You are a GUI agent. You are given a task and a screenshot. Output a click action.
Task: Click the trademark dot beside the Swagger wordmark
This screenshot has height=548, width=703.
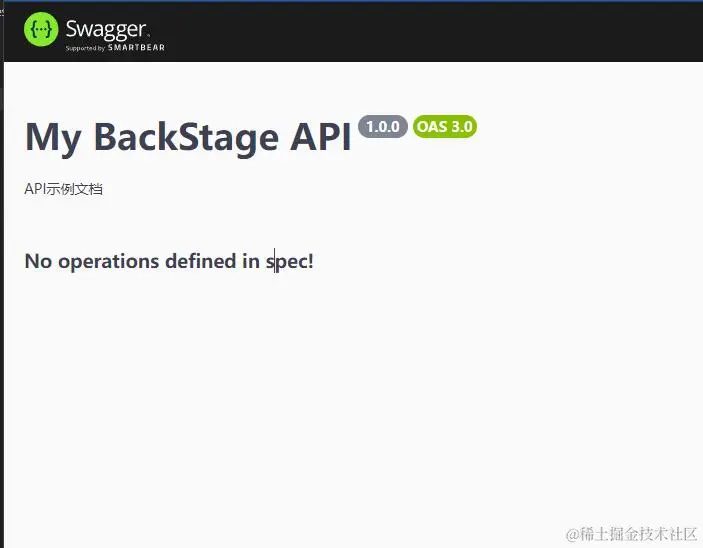click(x=148, y=35)
